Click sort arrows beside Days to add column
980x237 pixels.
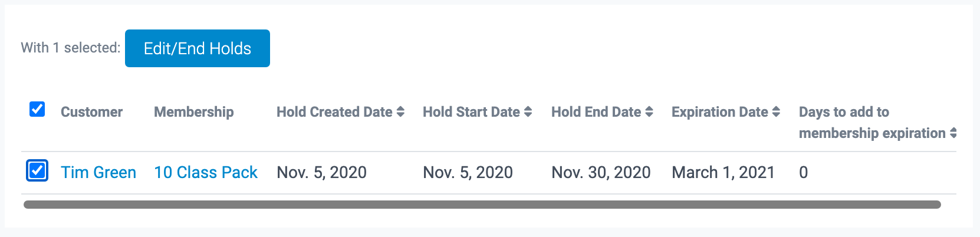point(953,133)
